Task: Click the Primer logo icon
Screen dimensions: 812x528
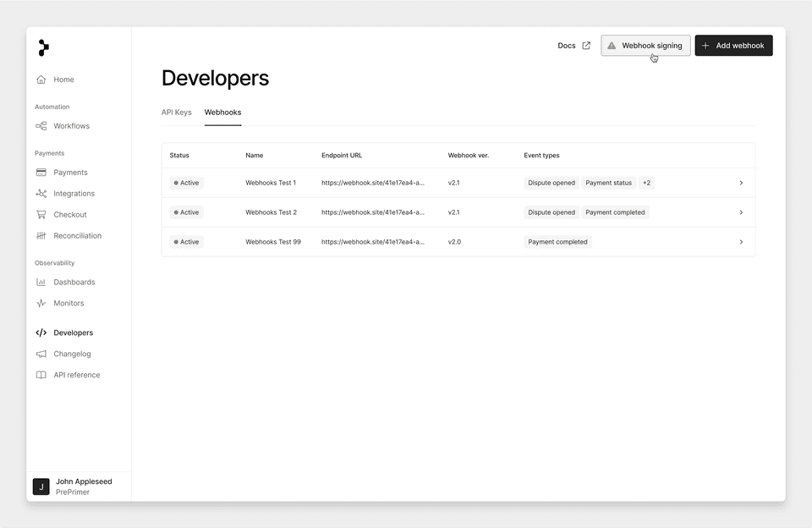Action: [x=43, y=47]
